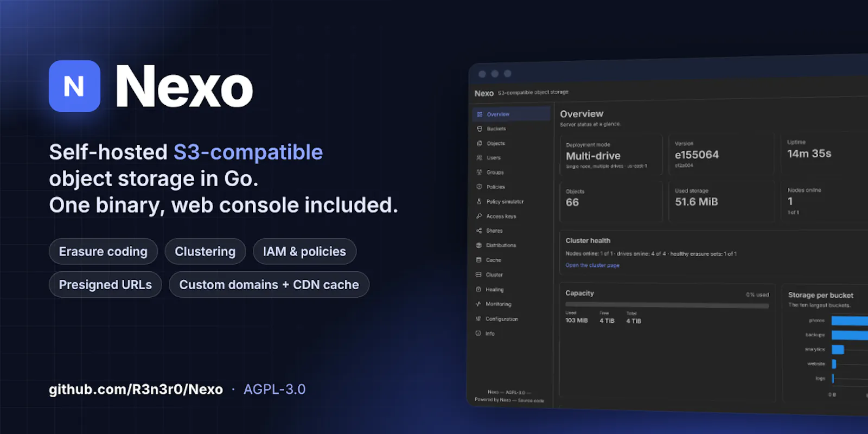Click the Buckets icon in sidebar
This screenshot has height=434, width=868.
click(480, 129)
